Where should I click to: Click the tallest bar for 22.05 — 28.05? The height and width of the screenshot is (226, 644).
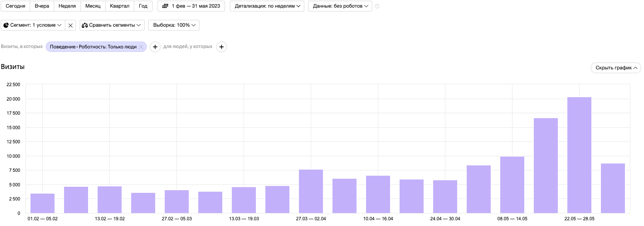pyautogui.click(x=579, y=155)
